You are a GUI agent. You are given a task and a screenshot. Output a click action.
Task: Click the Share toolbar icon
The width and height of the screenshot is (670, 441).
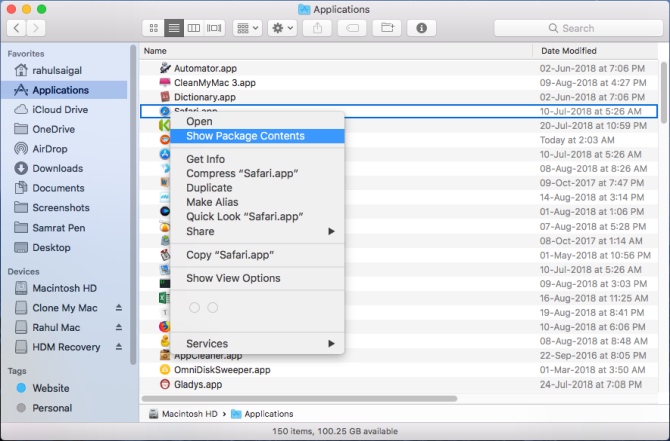(317, 28)
